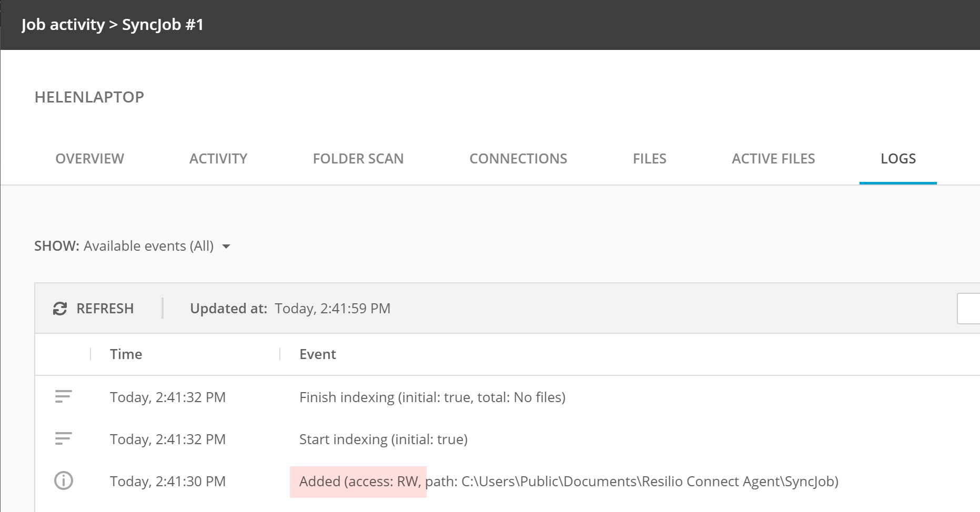This screenshot has width=980, height=512.
Task: Show the Files tab
Action: click(x=649, y=159)
